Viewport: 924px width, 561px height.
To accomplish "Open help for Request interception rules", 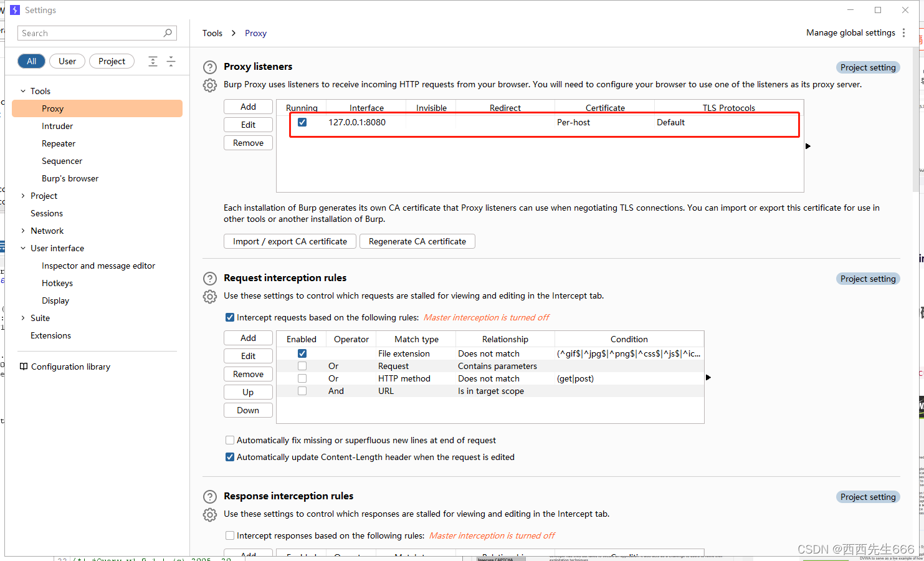I will 210,279.
